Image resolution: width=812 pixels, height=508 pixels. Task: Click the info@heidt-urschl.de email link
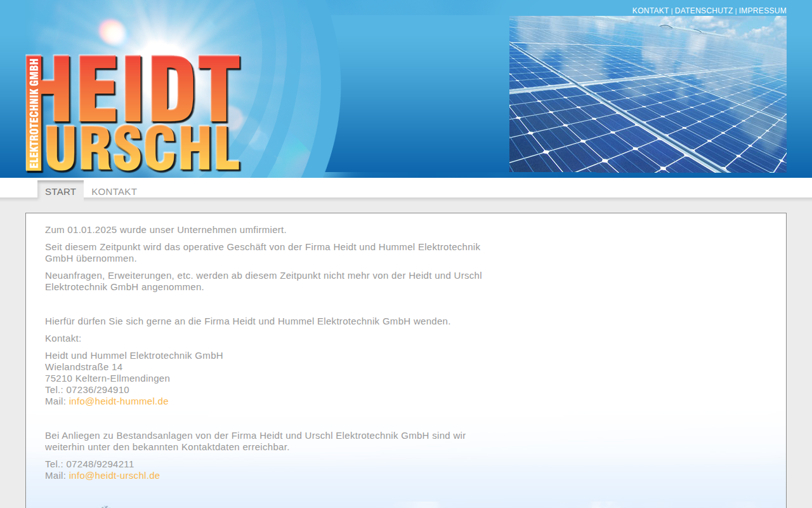[x=114, y=476]
